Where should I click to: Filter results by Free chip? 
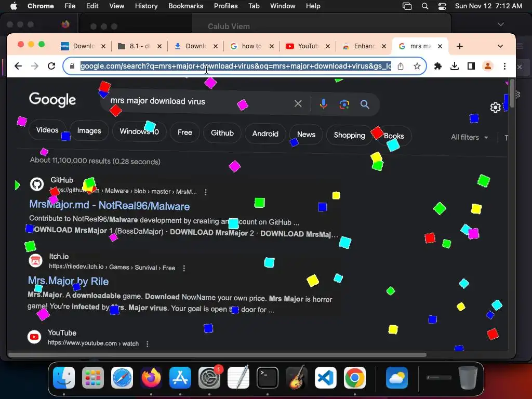pos(185,132)
